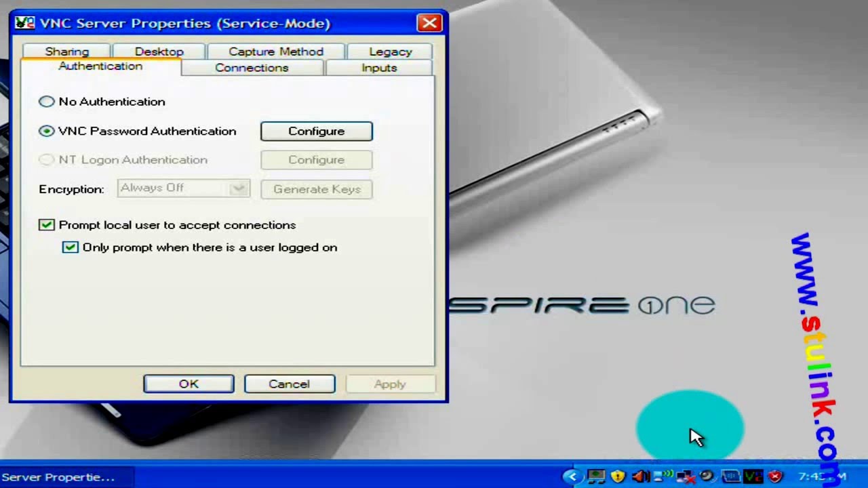Click the disconnected network tray icon

click(686, 477)
